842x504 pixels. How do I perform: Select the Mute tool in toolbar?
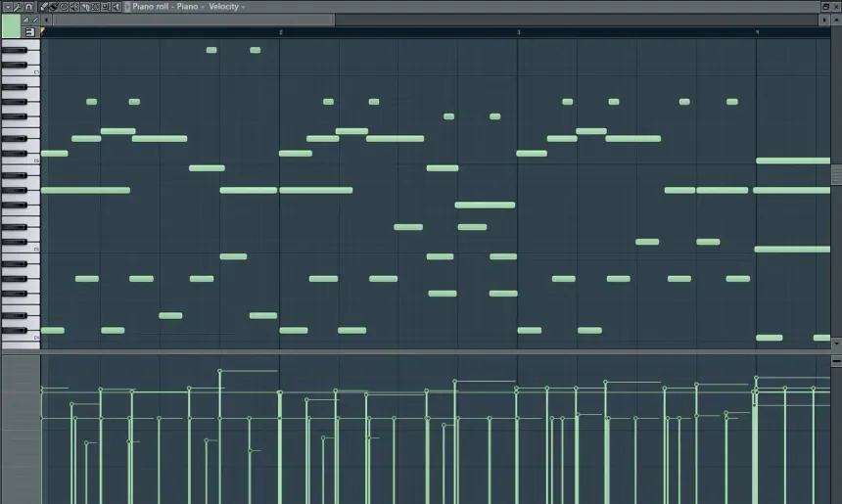(x=74, y=7)
